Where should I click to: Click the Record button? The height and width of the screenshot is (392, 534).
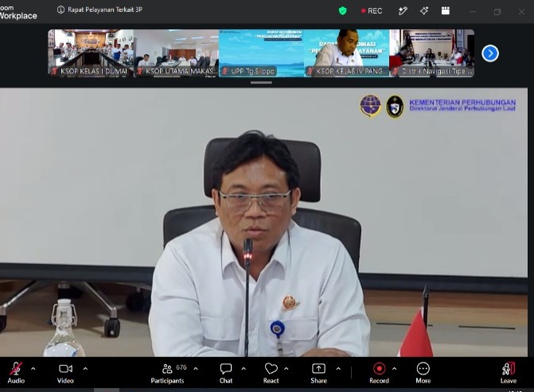pyautogui.click(x=379, y=373)
